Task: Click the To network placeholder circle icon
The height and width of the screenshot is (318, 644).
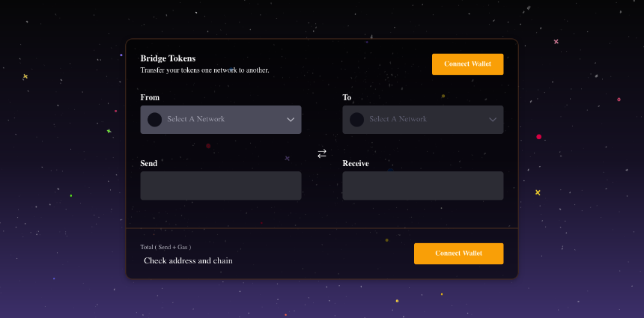Action: point(356,120)
